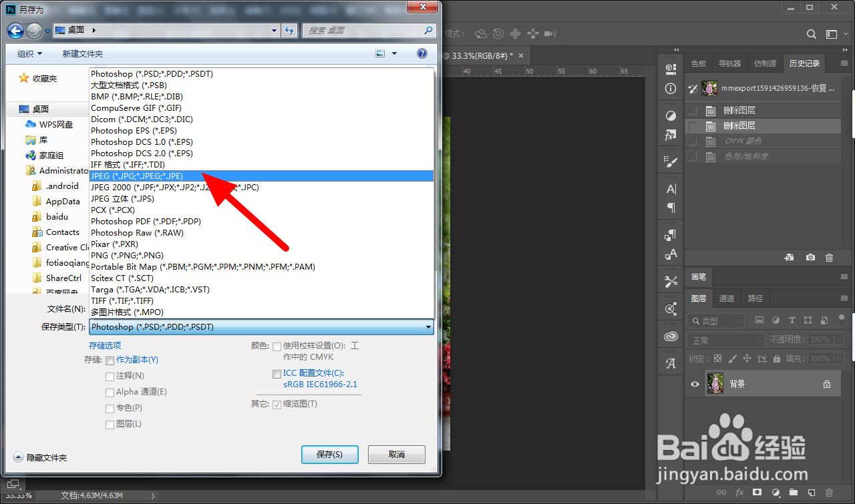Open the workspace switcher dropdown
The height and width of the screenshot is (504, 855).
(832, 34)
